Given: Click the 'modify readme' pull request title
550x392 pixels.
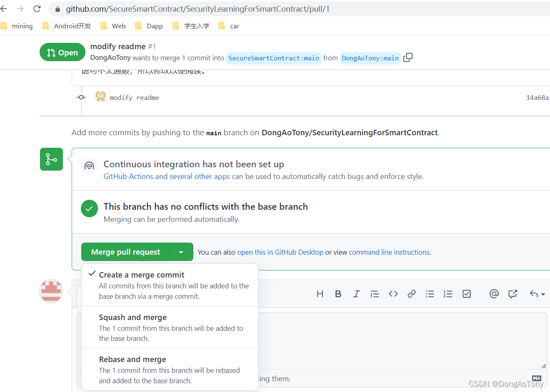Looking at the screenshot, I should point(118,46).
